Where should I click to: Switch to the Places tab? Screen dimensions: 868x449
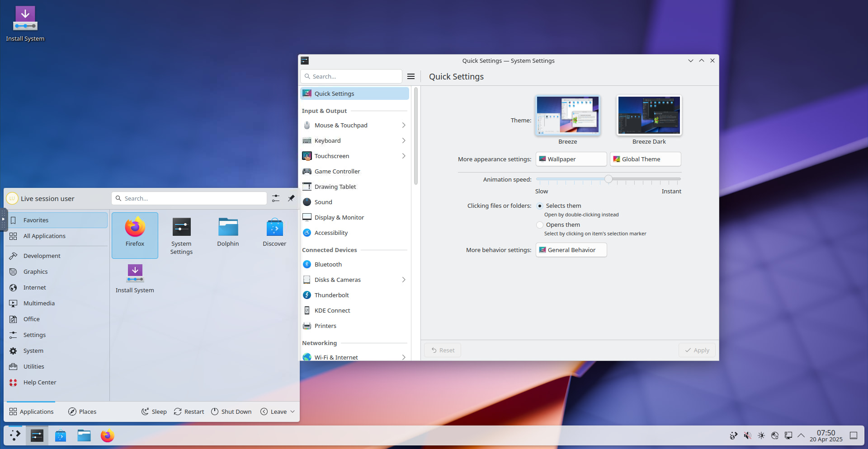pyautogui.click(x=82, y=412)
